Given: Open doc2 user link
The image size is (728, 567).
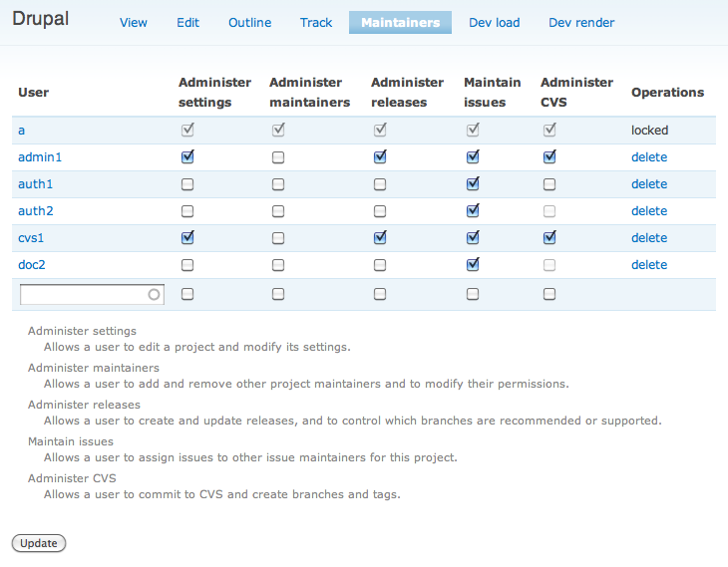Looking at the screenshot, I should click(32, 265).
